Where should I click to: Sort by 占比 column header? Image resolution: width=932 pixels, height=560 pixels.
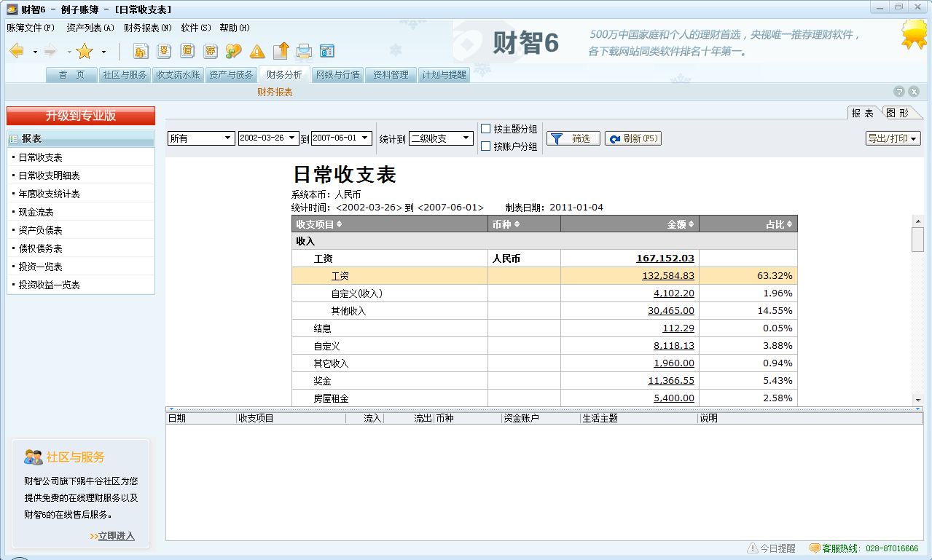pos(748,224)
